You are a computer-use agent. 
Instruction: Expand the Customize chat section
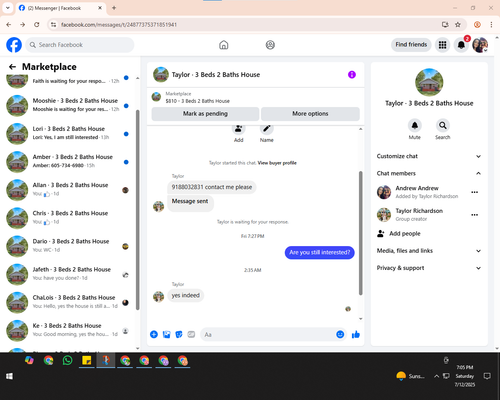(x=429, y=156)
